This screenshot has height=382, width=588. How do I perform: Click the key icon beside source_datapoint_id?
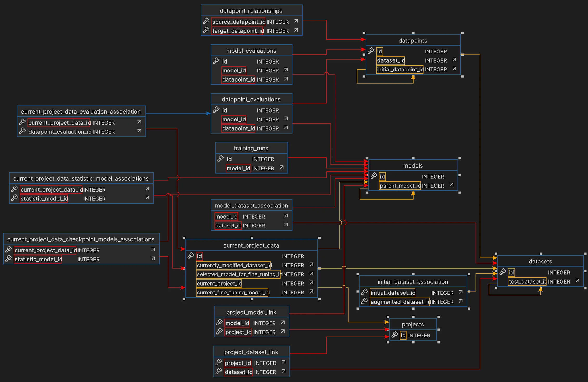coord(206,21)
